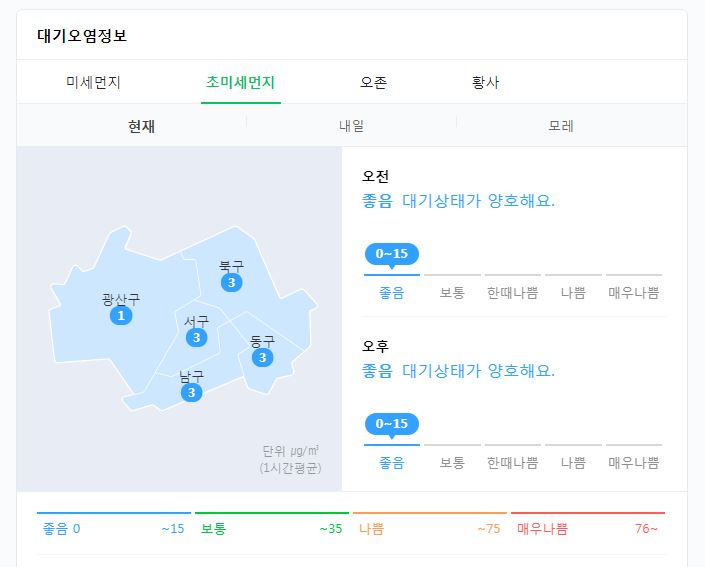Click the afternoon 매우나쁨 level segment

coord(634,463)
